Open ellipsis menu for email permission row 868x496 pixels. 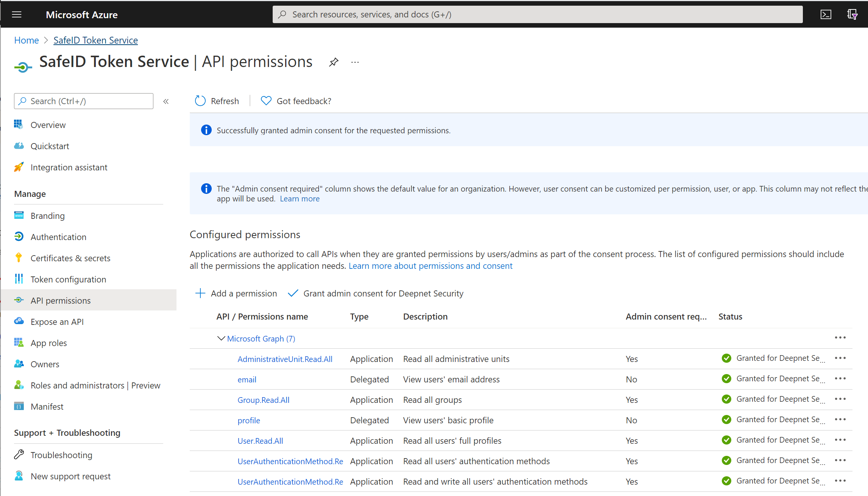(x=840, y=379)
